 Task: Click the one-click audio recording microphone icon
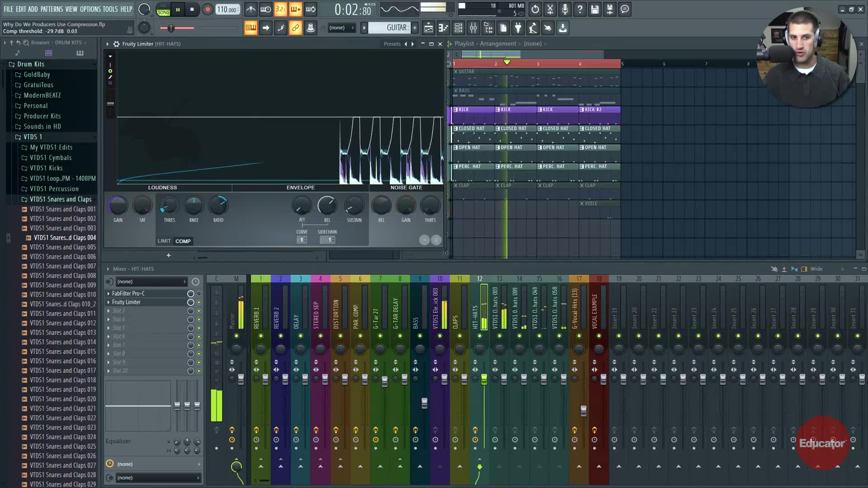[565, 9]
